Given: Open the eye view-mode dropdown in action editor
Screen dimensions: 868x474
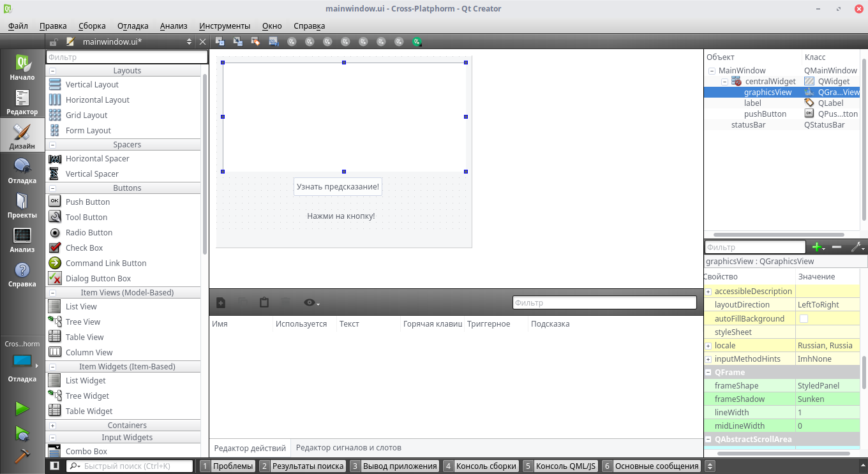Looking at the screenshot, I should [311, 302].
